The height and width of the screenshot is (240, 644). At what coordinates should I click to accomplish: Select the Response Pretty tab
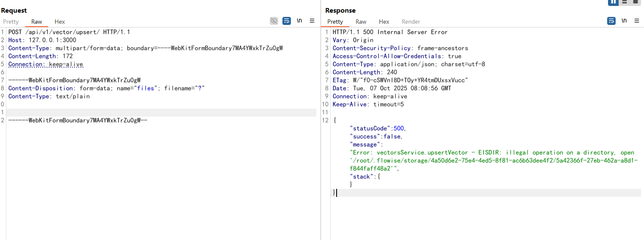(335, 22)
